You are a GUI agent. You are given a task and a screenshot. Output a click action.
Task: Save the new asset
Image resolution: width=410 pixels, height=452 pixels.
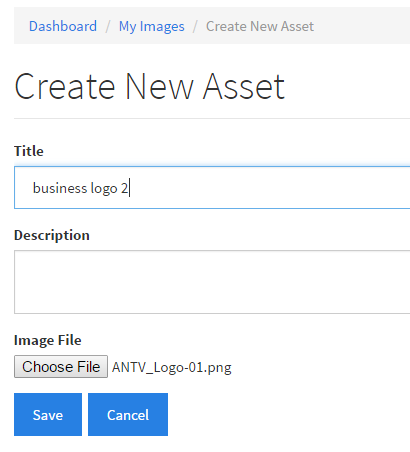point(48,414)
